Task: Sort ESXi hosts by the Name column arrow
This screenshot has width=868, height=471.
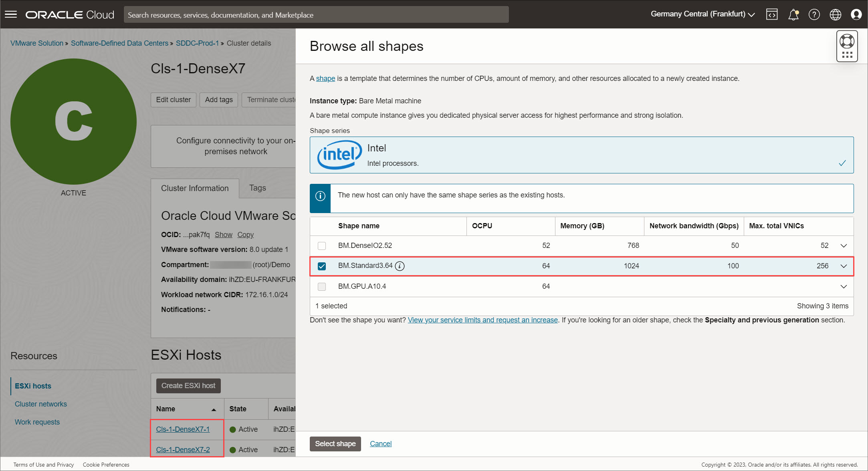Action: click(215, 409)
